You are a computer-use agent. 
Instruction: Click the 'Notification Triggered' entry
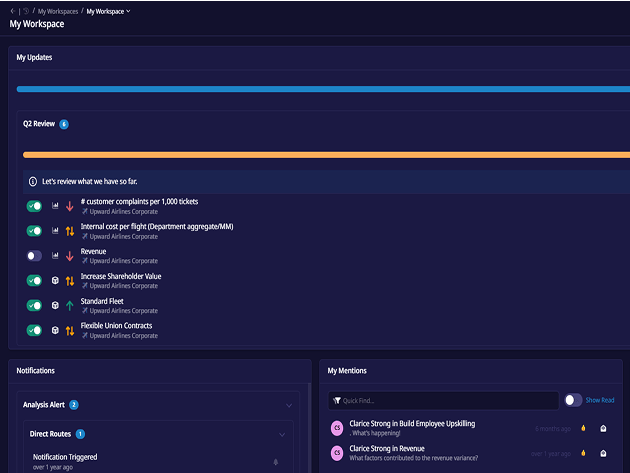point(65,457)
